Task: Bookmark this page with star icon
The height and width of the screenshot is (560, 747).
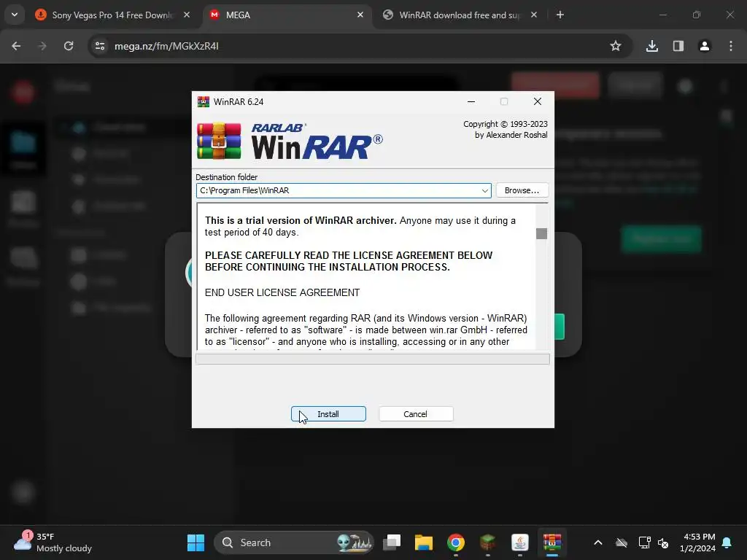Action: [616, 46]
